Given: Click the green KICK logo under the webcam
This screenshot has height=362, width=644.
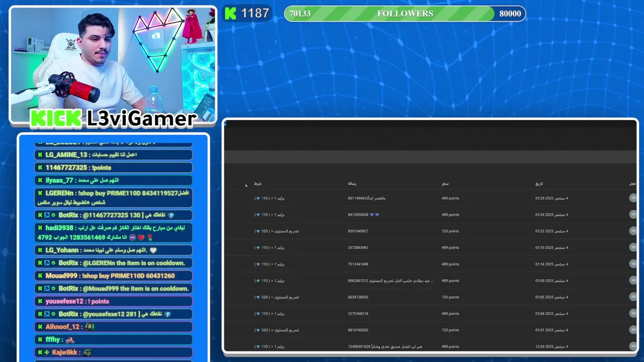Looking at the screenshot, I should 56,118.
